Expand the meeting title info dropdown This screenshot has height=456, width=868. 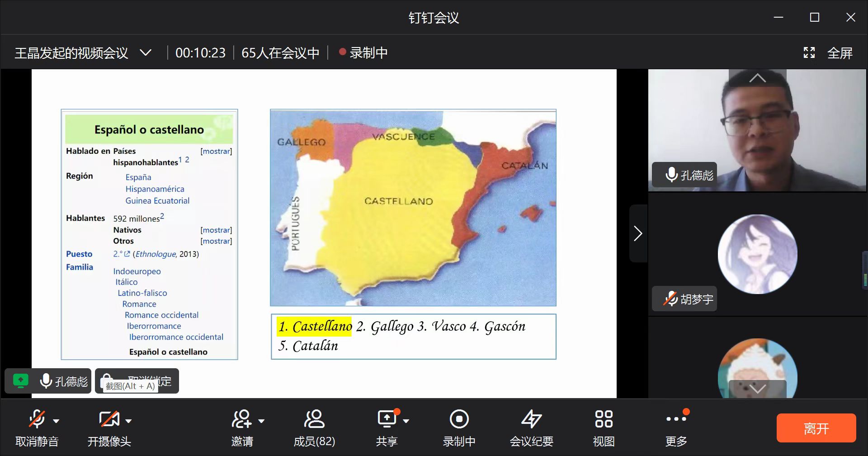pos(146,53)
